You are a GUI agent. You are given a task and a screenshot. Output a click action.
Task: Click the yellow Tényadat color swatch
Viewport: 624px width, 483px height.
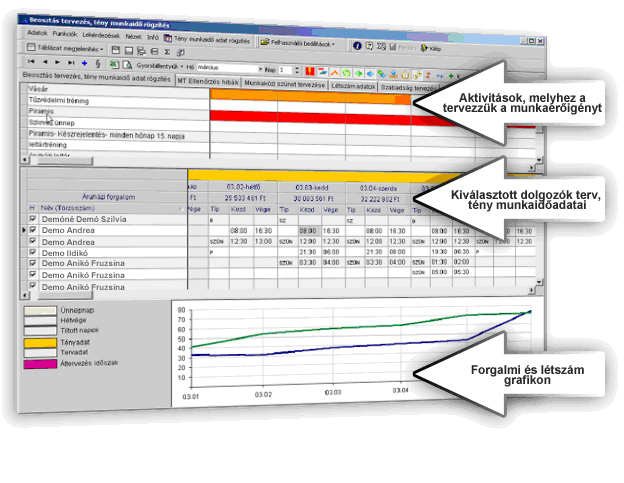coord(47,341)
